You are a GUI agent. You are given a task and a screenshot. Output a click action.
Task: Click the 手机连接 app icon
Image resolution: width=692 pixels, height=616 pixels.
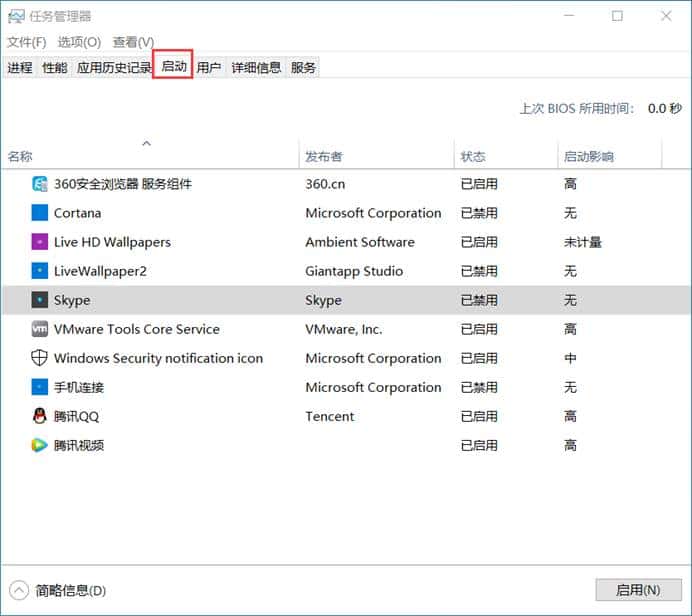[40, 387]
